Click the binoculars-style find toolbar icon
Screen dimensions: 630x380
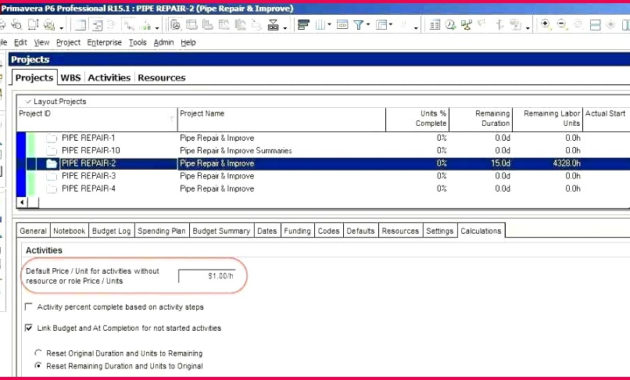pos(273,25)
